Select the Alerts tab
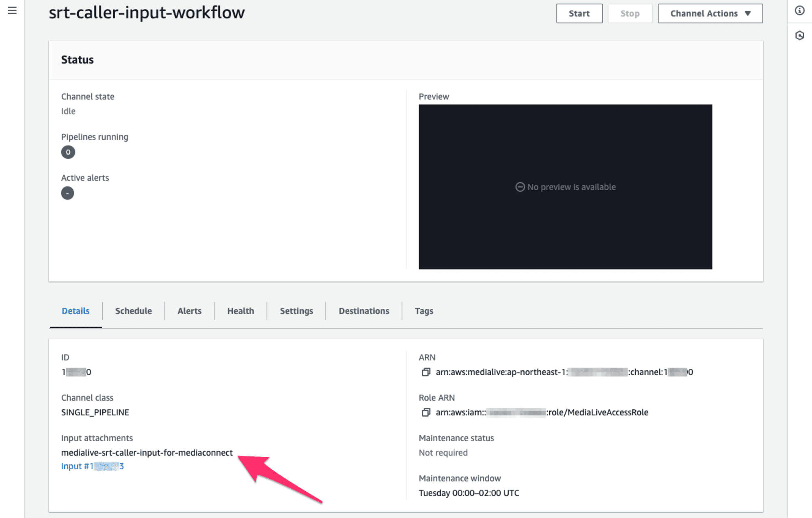The height and width of the screenshot is (518, 812). click(189, 310)
